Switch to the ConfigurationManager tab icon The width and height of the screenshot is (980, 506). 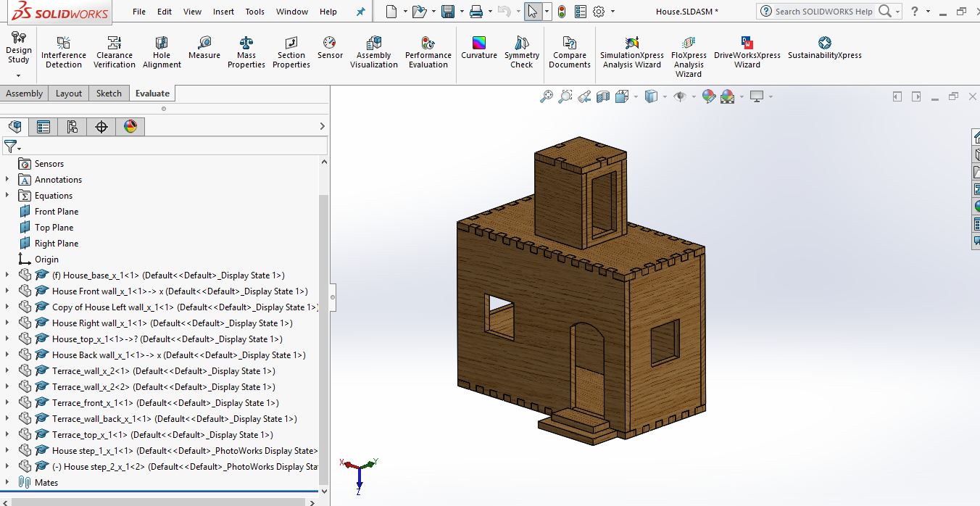tap(72, 127)
